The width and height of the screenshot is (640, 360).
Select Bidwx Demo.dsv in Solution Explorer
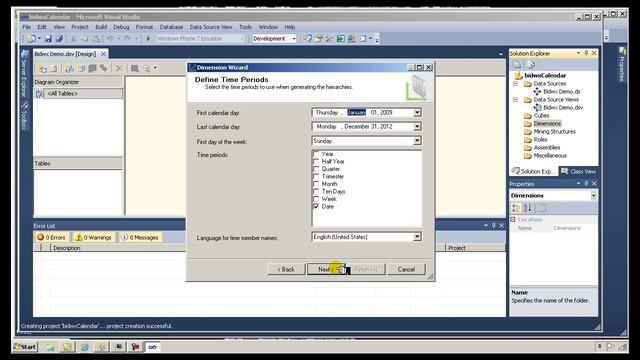[x=563, y=108]
